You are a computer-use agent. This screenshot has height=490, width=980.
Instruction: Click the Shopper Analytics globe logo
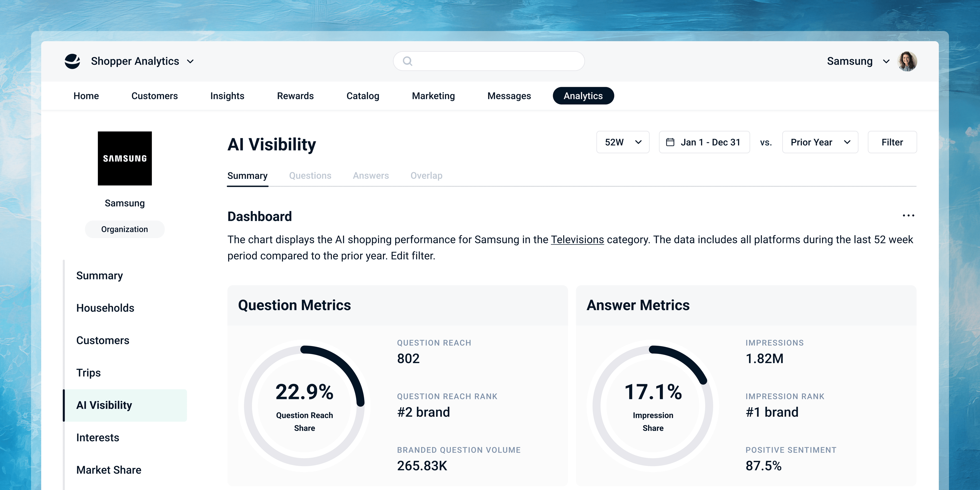[72, 61]
